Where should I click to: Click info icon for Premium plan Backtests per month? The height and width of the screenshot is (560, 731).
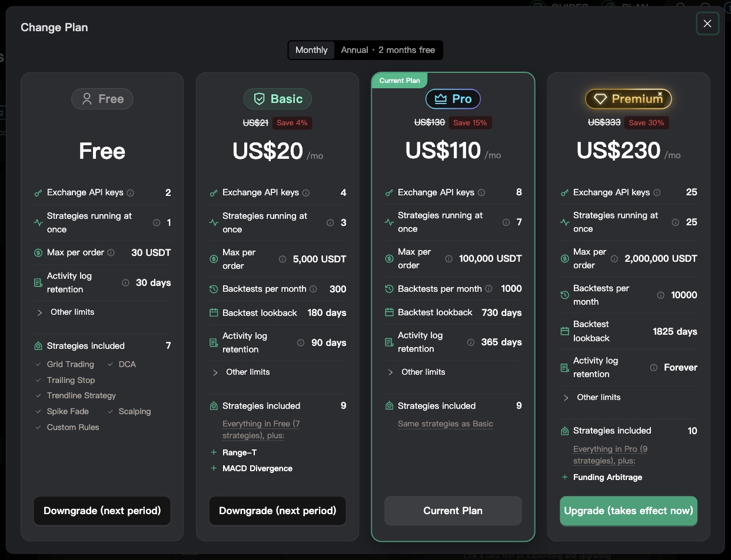661,295
